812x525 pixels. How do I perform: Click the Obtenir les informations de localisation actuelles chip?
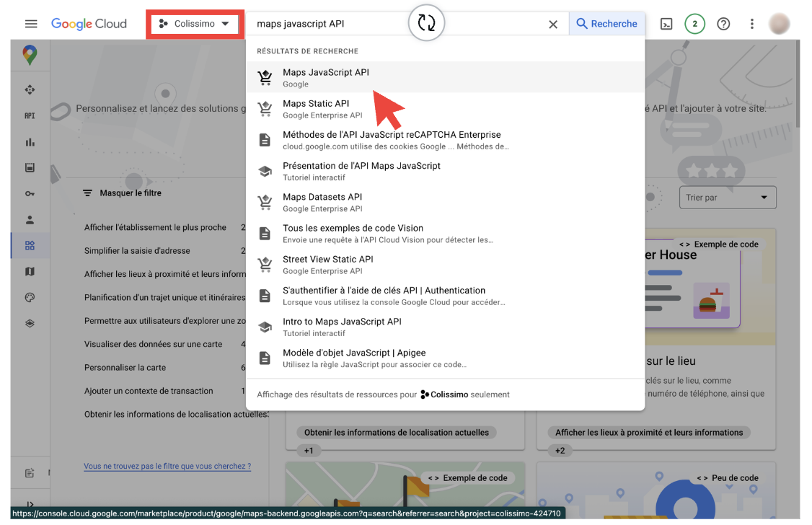[x=397, y=432]
